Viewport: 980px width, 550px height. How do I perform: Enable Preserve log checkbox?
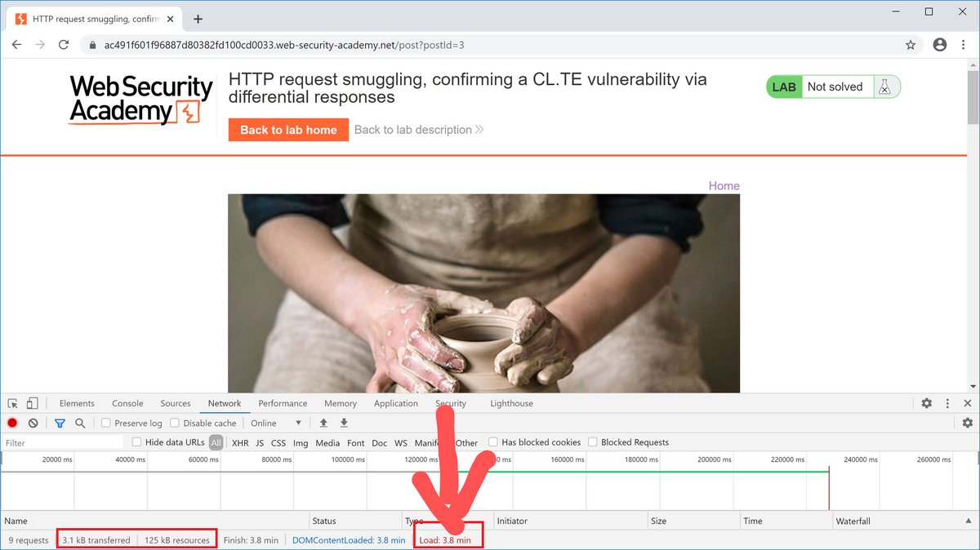tap(105, 423)
